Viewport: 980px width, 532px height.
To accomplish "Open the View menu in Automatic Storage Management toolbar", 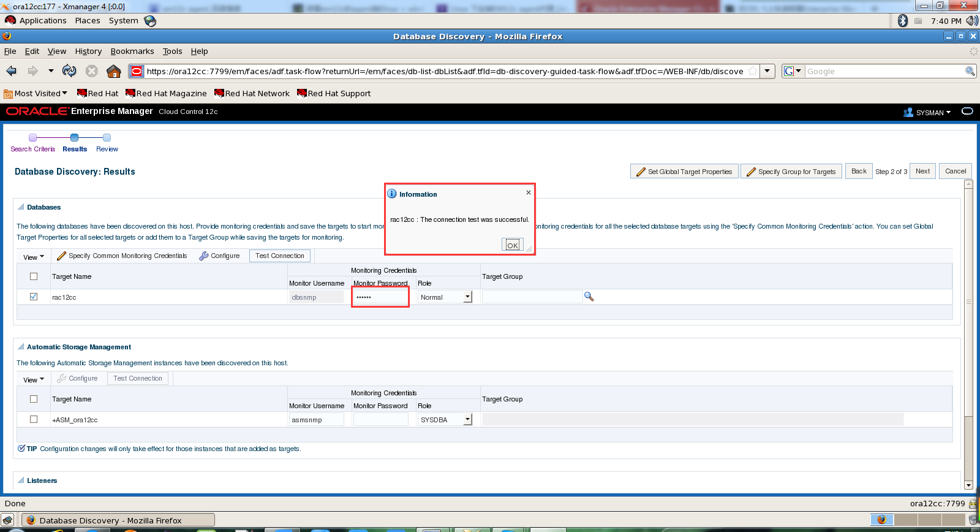I will (x=34, y=379).
